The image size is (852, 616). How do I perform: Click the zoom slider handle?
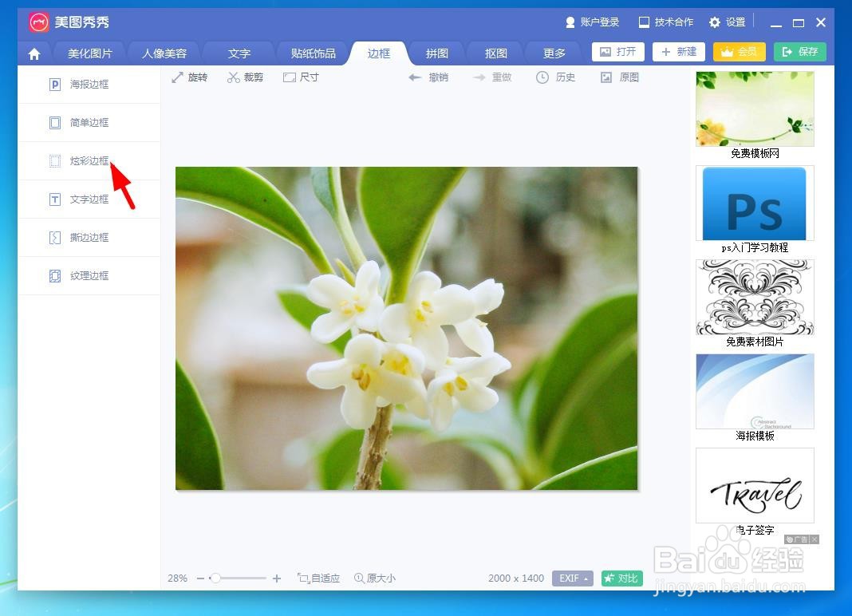pyautogui.click(x=215, y=578)
